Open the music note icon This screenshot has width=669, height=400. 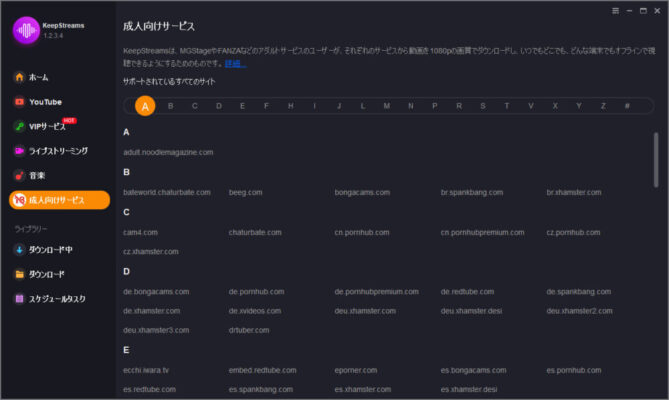pyautogui.click(x=19, y=175)
